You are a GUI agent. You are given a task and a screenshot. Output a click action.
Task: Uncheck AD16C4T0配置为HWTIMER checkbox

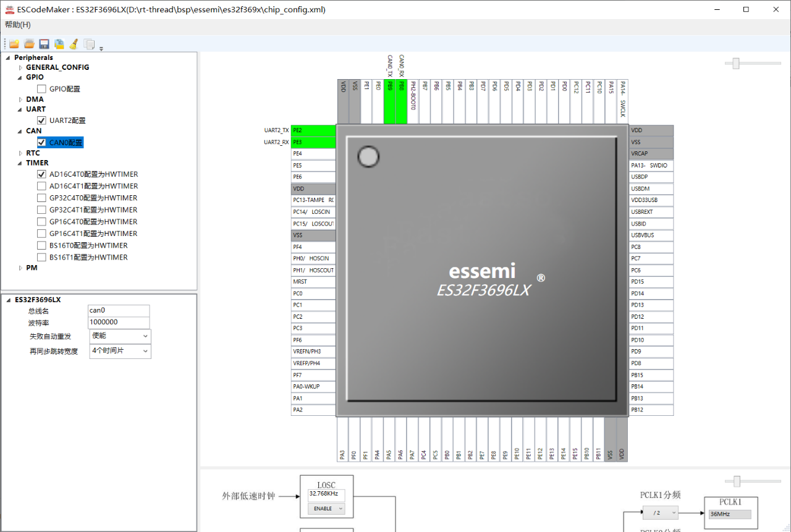[x=41, y=174]
